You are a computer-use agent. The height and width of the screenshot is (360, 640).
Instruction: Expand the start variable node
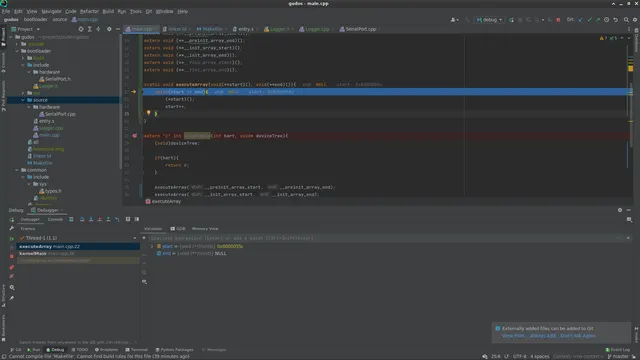click(152, 246)
